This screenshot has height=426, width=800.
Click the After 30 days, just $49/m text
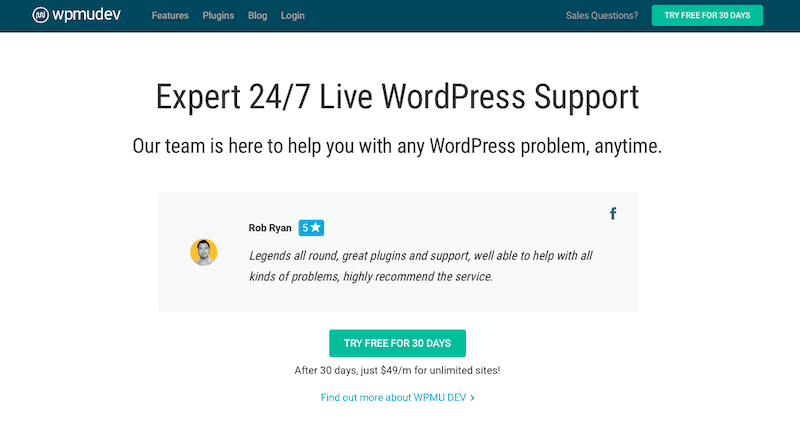point(397,370)
